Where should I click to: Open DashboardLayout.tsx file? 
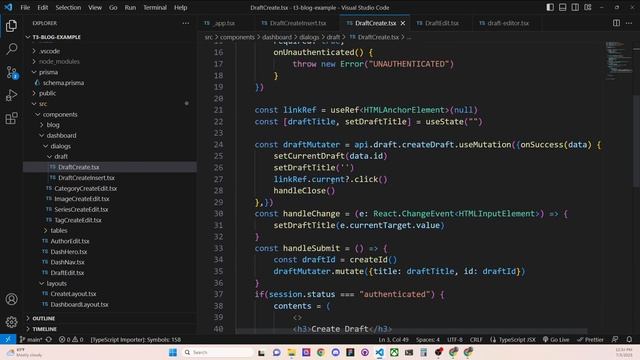tap(79, 304)
